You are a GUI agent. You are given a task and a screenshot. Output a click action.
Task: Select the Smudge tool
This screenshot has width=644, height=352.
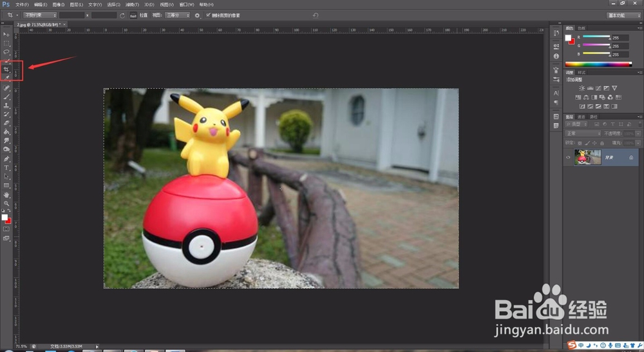coord(6,141)
